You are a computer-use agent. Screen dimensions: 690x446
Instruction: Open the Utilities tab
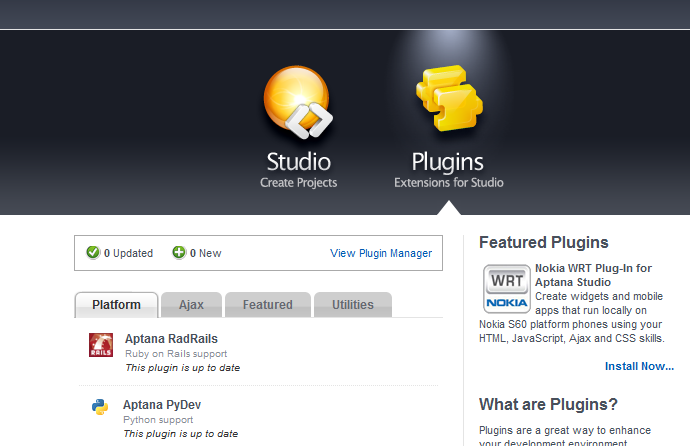pos(353,304)
